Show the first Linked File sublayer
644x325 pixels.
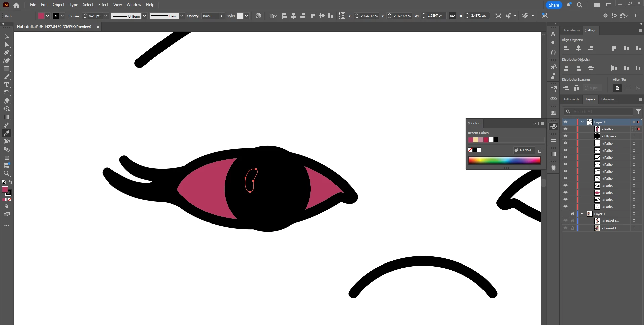pos(566,221)
